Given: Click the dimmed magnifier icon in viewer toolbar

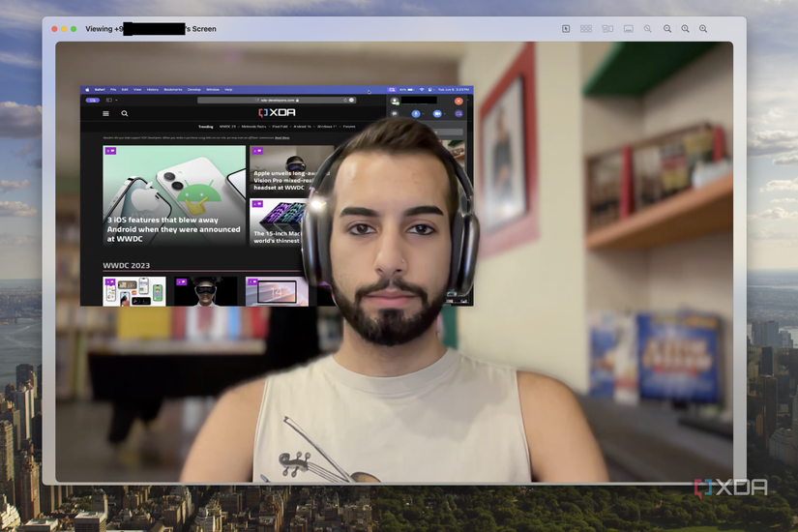Looking at the screenshot, I should (x=647, y=29).
